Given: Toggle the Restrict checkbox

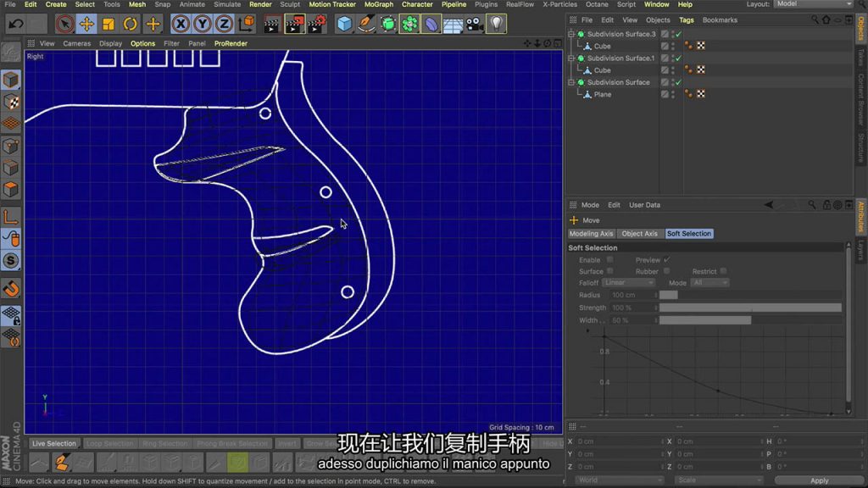Looking at the screenshot, I should point(724,271).
